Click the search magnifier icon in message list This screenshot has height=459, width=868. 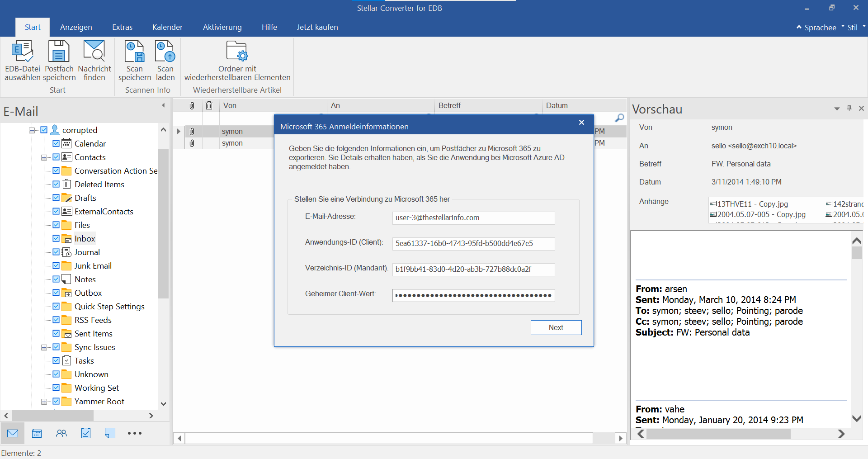click(x=619, y=118)
